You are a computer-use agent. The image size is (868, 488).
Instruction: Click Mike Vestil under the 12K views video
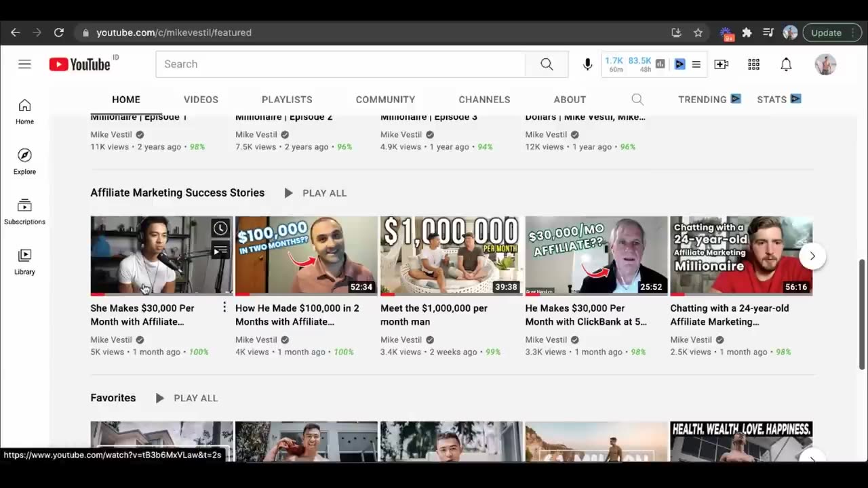(547, 135)
